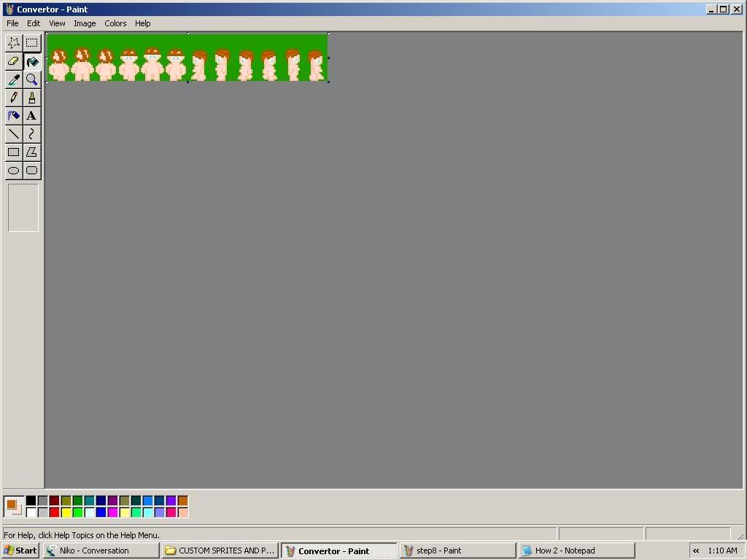
Task: Click the foreground/background color indicator box
Action: click(x=14, y=506)
